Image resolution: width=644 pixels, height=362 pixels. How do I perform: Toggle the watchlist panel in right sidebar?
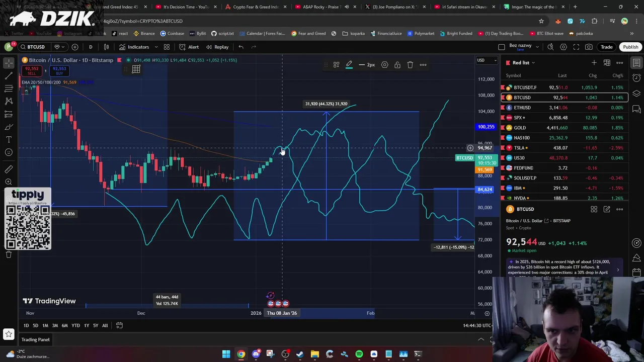636,63
